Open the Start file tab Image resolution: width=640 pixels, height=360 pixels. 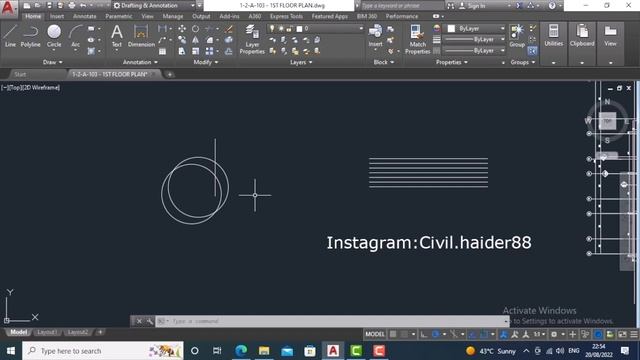[x=20, y=74]
